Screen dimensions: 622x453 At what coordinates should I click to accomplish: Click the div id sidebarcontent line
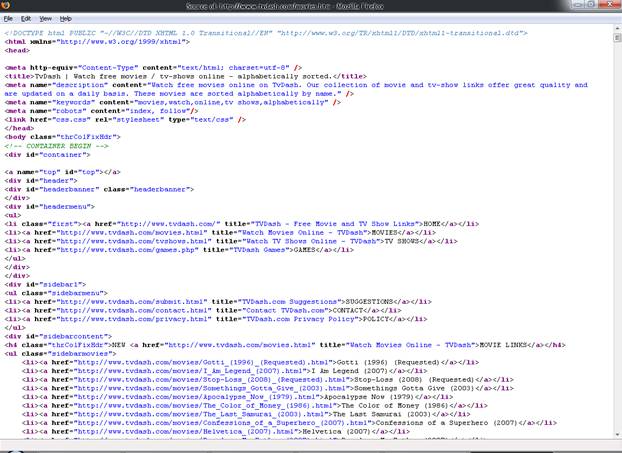[x=58, y=336]
